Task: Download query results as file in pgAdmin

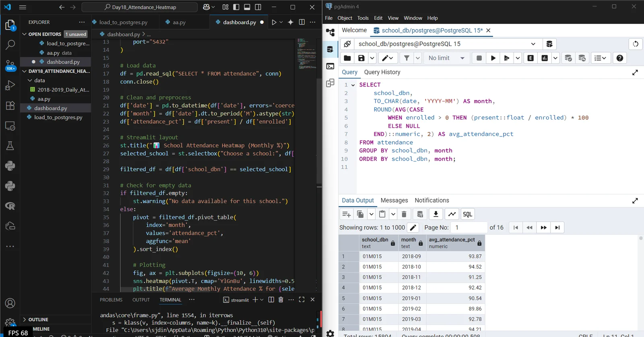Action: (436, 214)
